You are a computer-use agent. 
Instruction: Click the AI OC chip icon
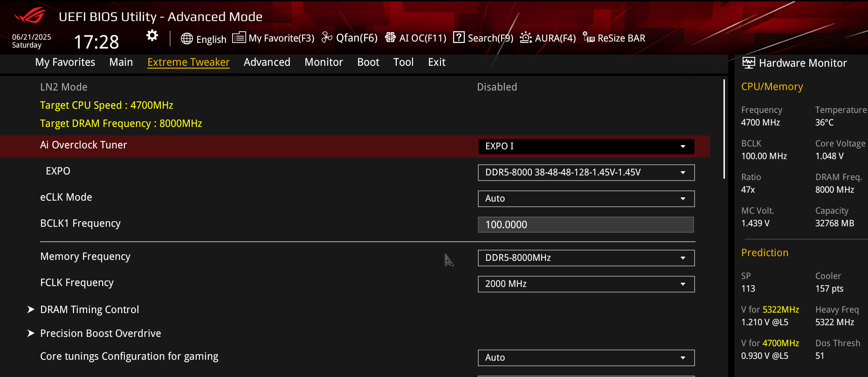tap(390, 37)
